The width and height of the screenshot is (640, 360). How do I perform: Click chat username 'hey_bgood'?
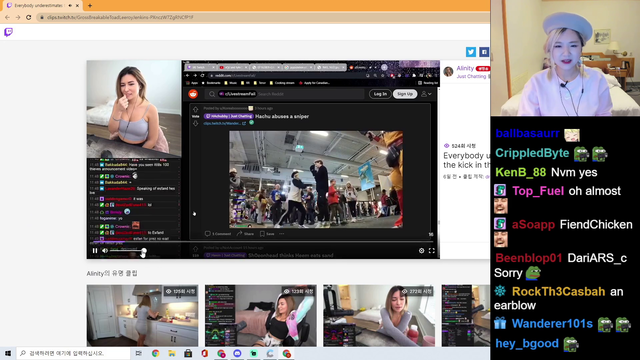pos(527,343)
